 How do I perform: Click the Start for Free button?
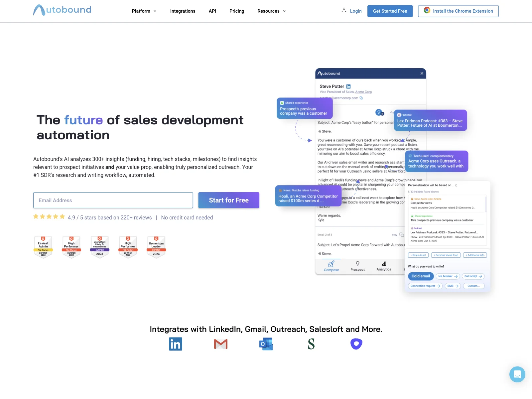point(229,200)
